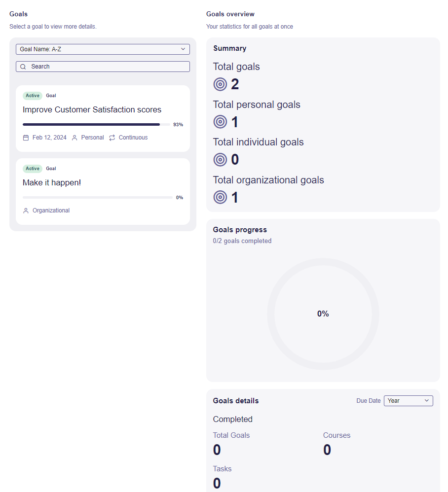This screenshot has height=492, width=448.
Task: Click the person icon next to Organizational
Action: [x=26, y=211]
